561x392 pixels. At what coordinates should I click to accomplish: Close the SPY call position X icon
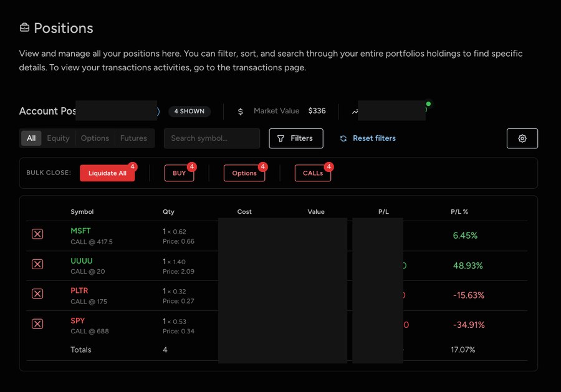pyautogui.click(x=37, y=323)
